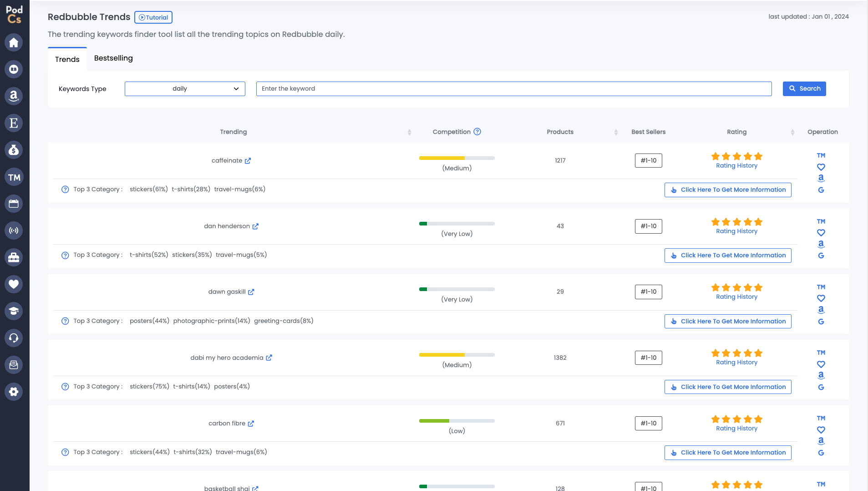Click the settings gear in sidebar
868x491 pixels.
click(x=14, y=392)
